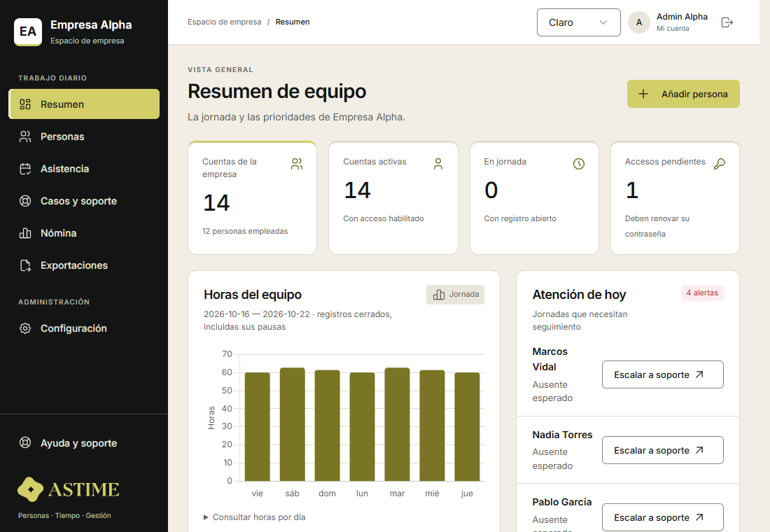Click the ASTIME diamond logo
770x532 pixels.
pos(30,489)
